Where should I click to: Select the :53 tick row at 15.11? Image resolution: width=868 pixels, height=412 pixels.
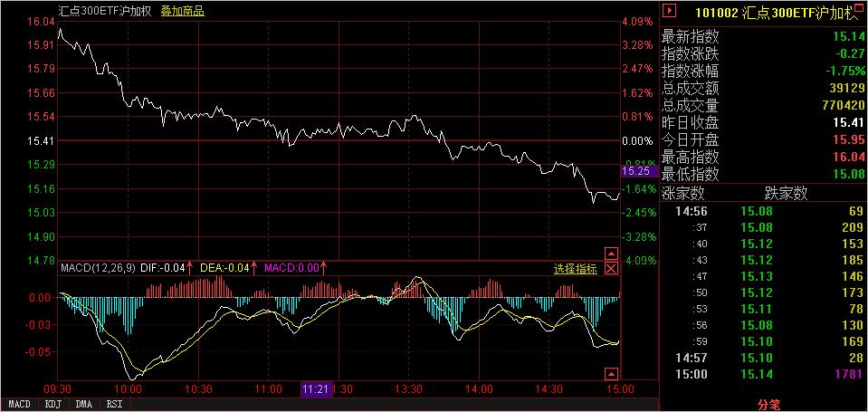[x=763, y=309]
